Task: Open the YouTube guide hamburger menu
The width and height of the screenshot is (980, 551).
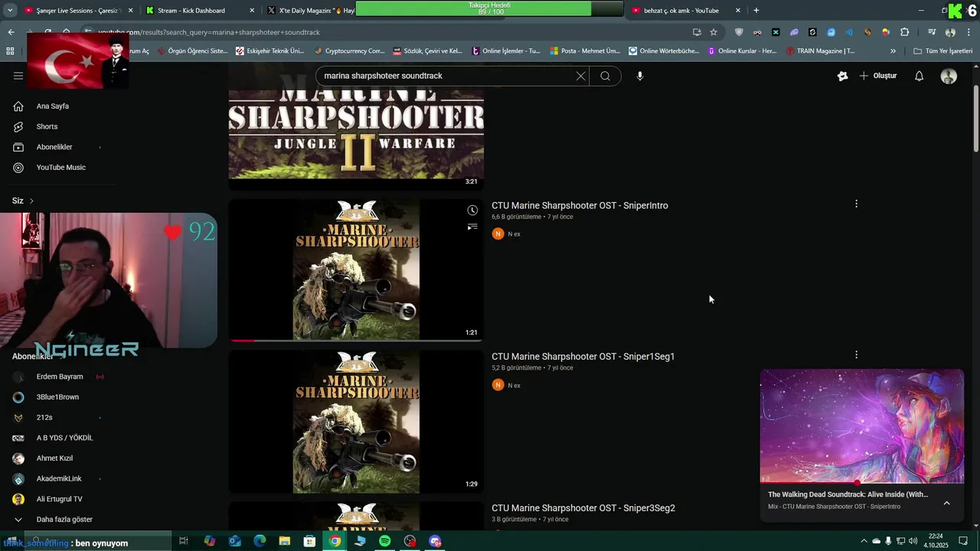Action: click(x=18, y=76)
